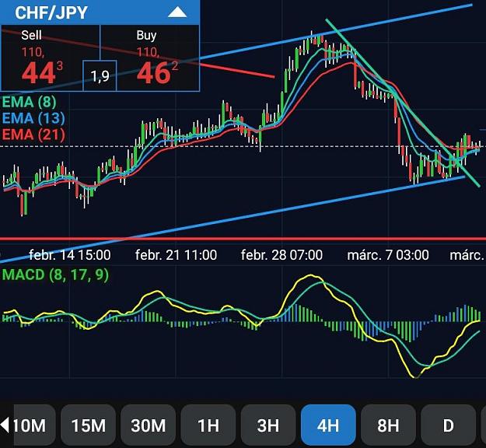Switch to the 3H timeframe

268,425
